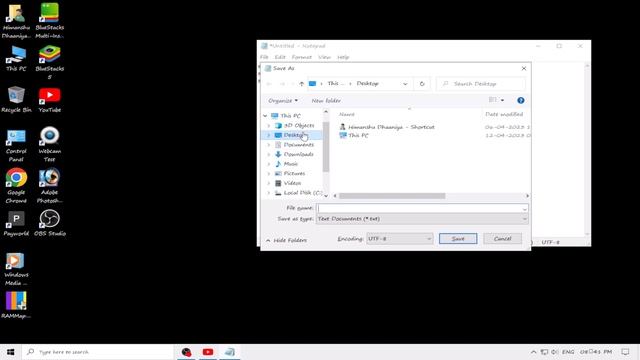
Task: Open the BlueStacks 5 desktop icon
Action: pos(49,62)
